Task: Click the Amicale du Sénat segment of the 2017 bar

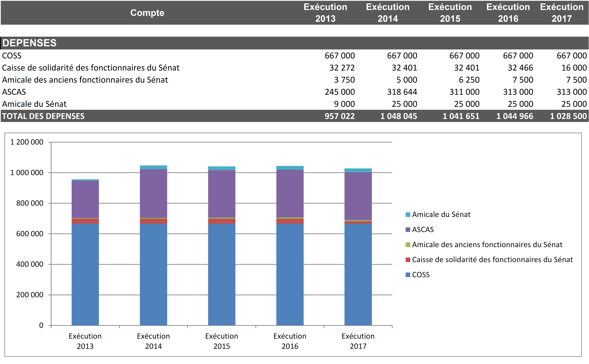Action: tap(358, 170)
